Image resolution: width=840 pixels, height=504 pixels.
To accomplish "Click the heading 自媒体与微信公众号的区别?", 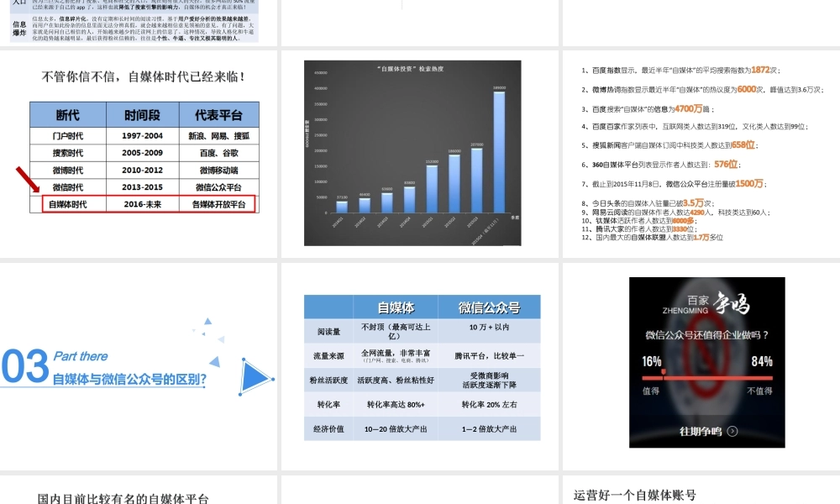I will click(x=129, y=379).
